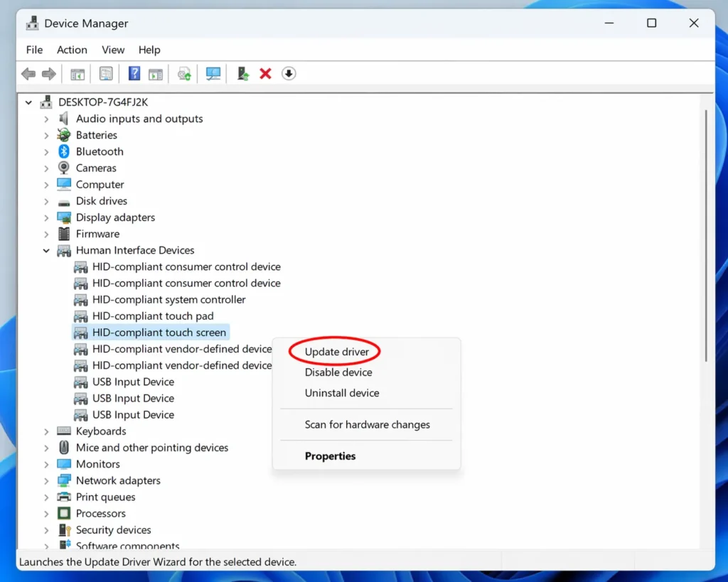The image size is (728, 582).
Task: Open the Action menu
Action: [x=72, y=50]
